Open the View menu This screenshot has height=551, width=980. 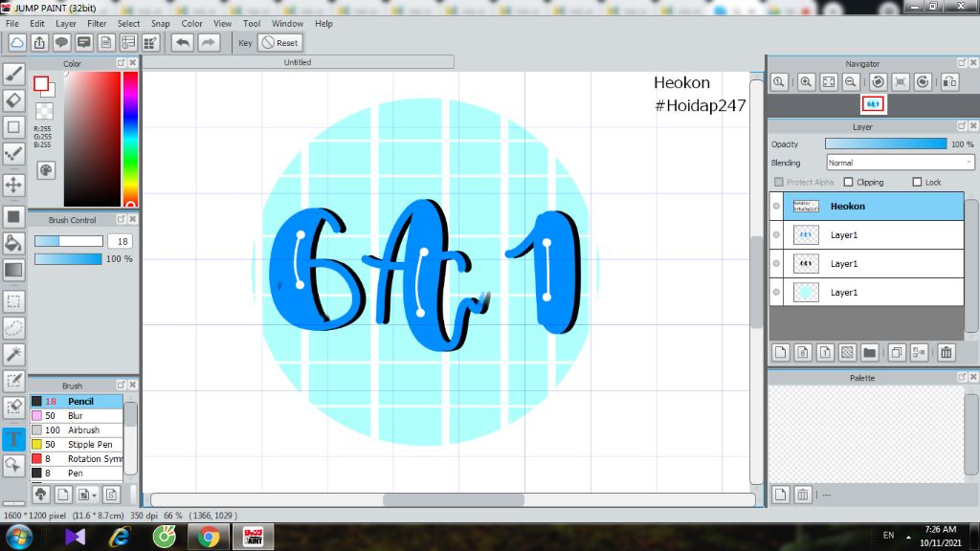click(x=222, y=23)
